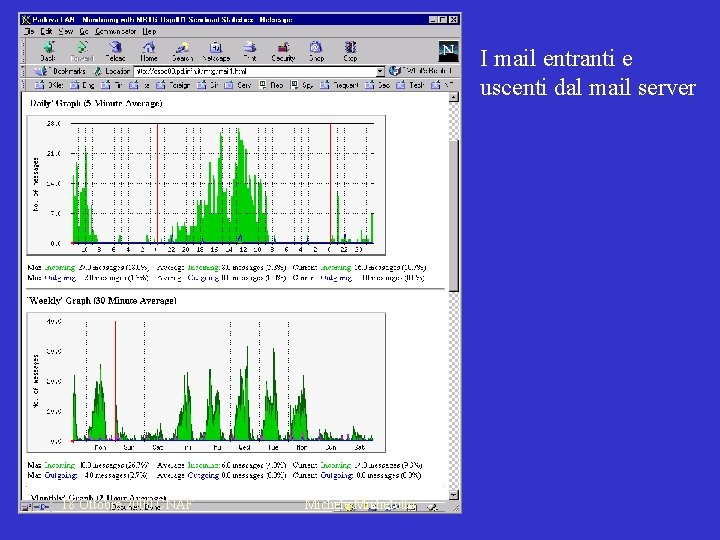This screenshot has width=720, height=540.
Task: Click Current Incoming link under Daily graph
Action: (336, 267)
